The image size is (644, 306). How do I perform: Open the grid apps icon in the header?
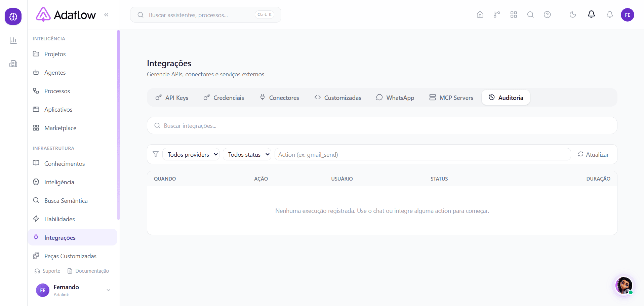(x=514, y=15)
